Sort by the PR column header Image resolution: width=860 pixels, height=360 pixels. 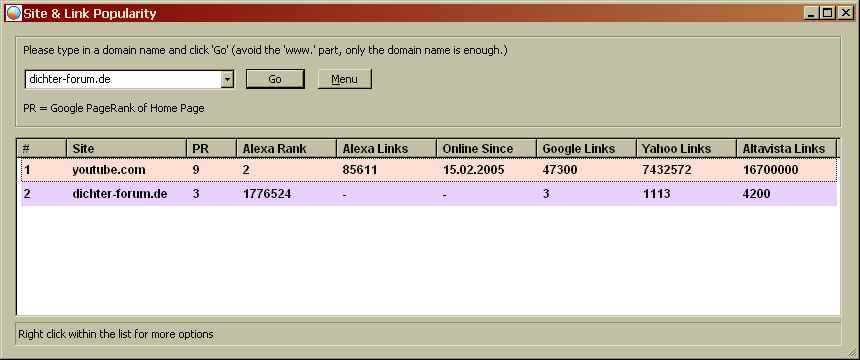click(211, 148)
